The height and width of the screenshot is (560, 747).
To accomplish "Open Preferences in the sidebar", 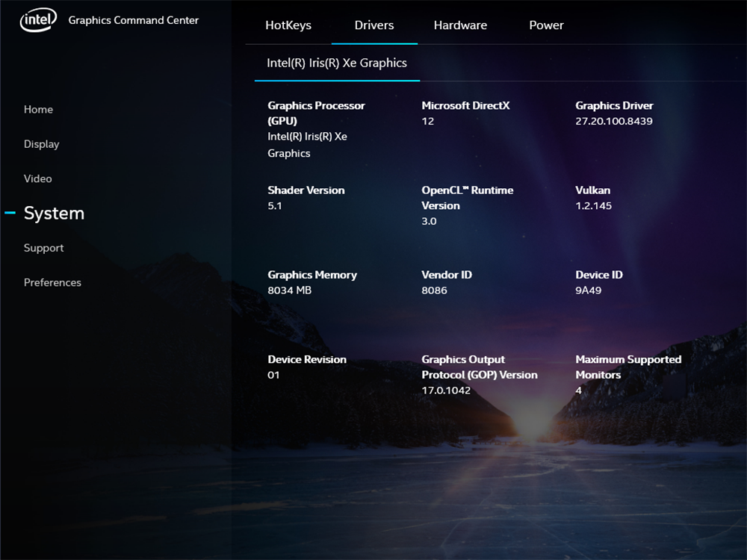I will 52,282.
